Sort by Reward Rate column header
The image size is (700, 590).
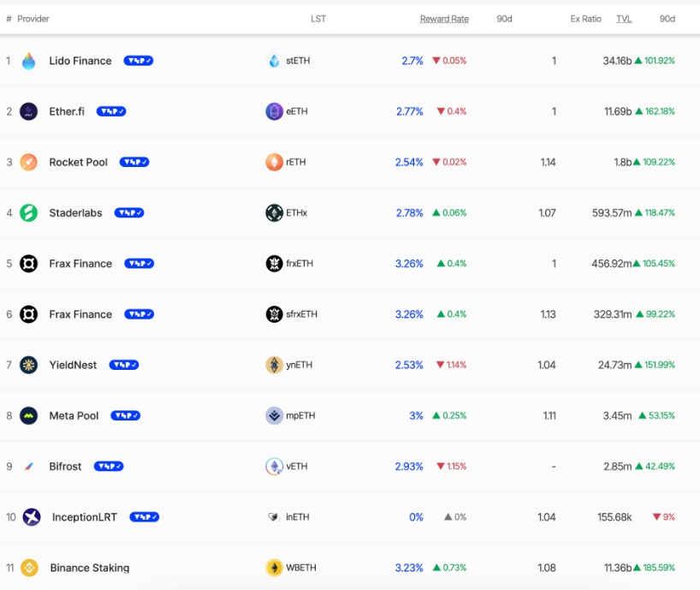click(444, 19)
